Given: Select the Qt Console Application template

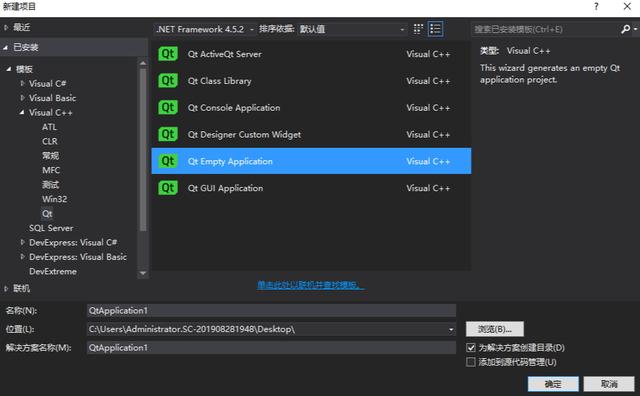Looking at the screenshot, I should (311, 107).
